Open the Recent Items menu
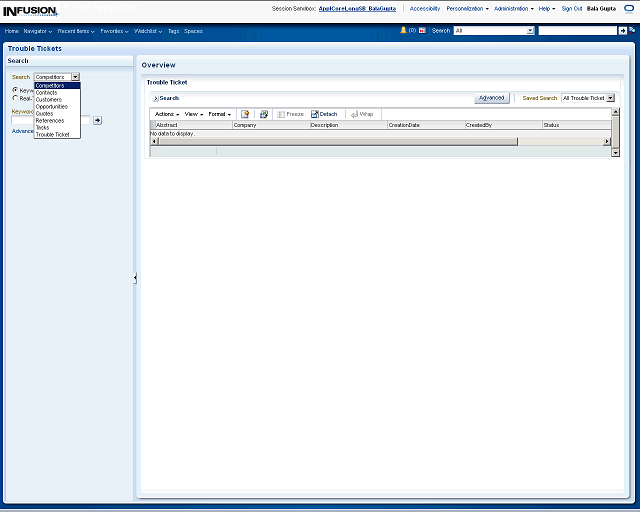The image size is (640, 512). point(76,31)
